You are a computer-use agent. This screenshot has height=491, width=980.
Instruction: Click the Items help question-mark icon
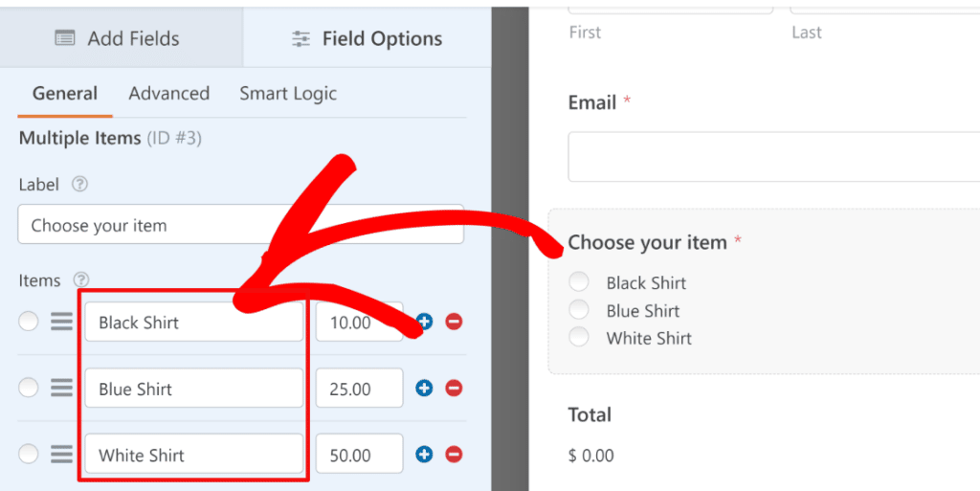click(x=81, y=280)
